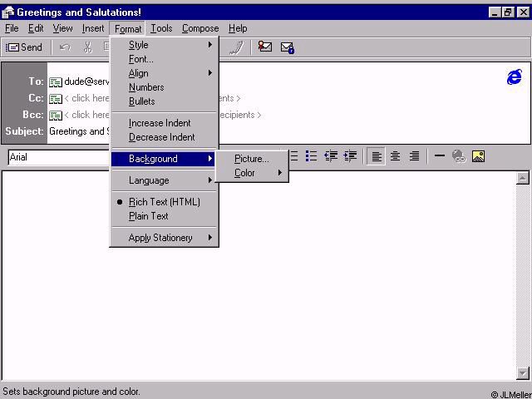Image resolution: width=532 pixels, height=399 pixels.
Task: Open the Edit menu
Action: tap(36, 28)
